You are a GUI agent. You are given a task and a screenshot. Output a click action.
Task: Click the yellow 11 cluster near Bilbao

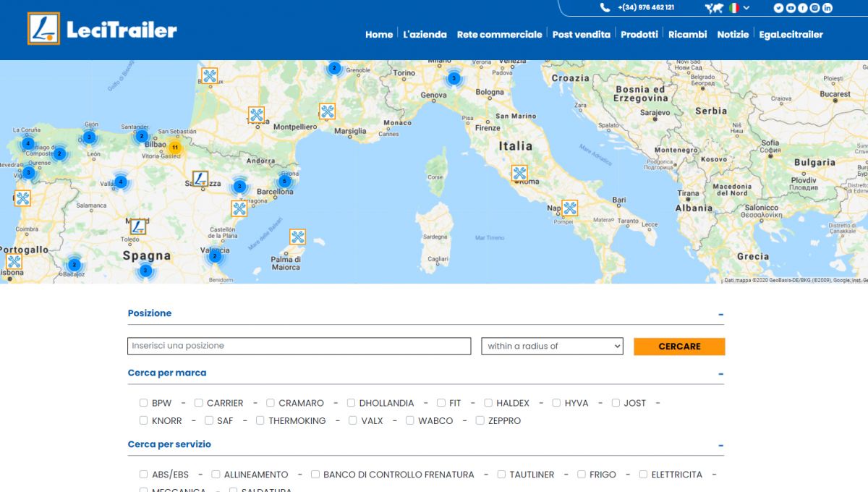(x=174, y=148)
